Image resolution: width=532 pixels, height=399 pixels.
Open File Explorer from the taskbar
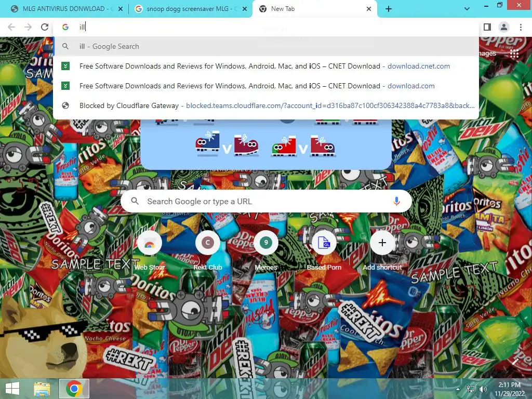coord(42,389)
